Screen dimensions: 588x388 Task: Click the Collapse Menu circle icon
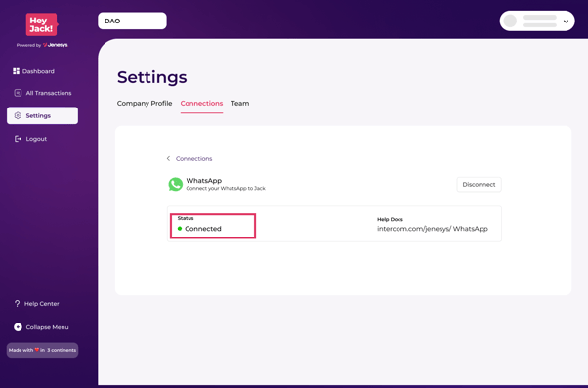[x=18, y=327]
